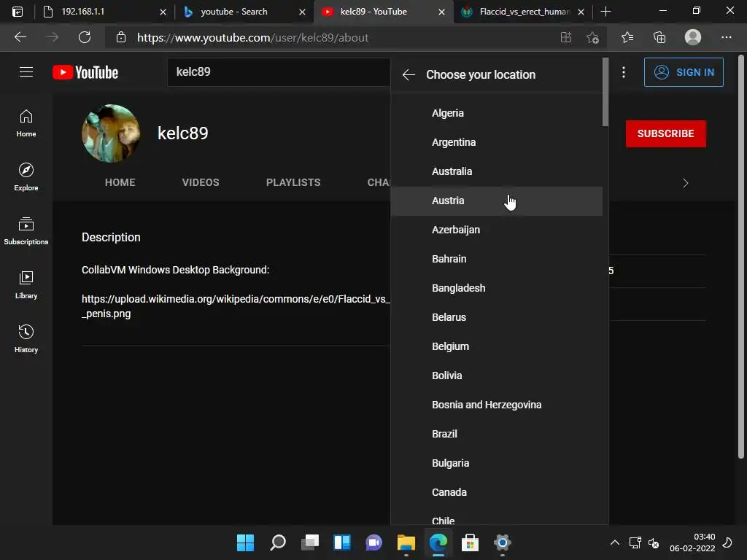
Task: Open Edge profile avatar
Action: coord(693,37)
